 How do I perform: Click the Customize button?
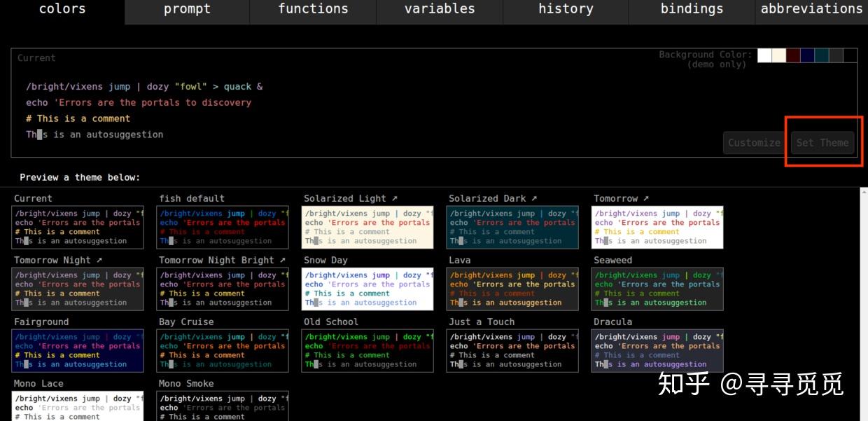754,143
